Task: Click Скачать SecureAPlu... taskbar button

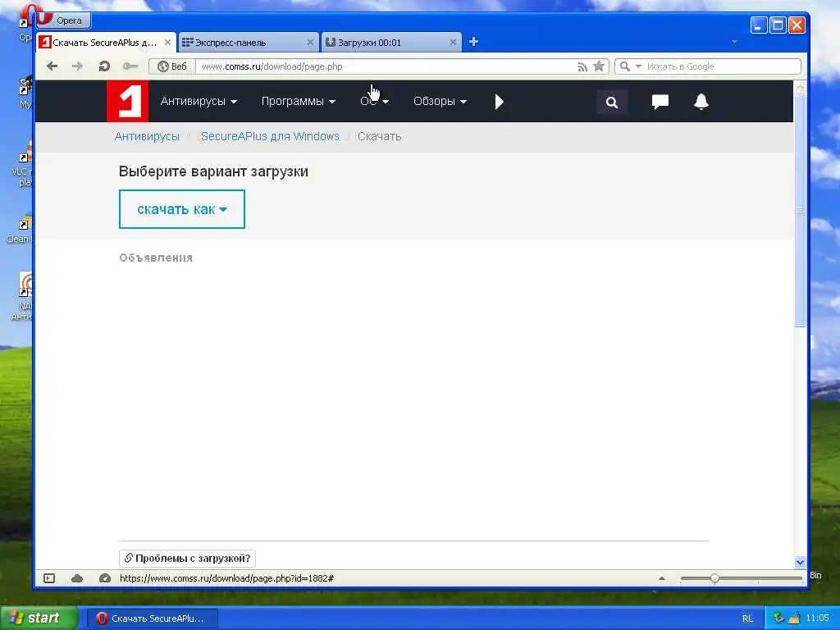Action: [x=153, y=619]
